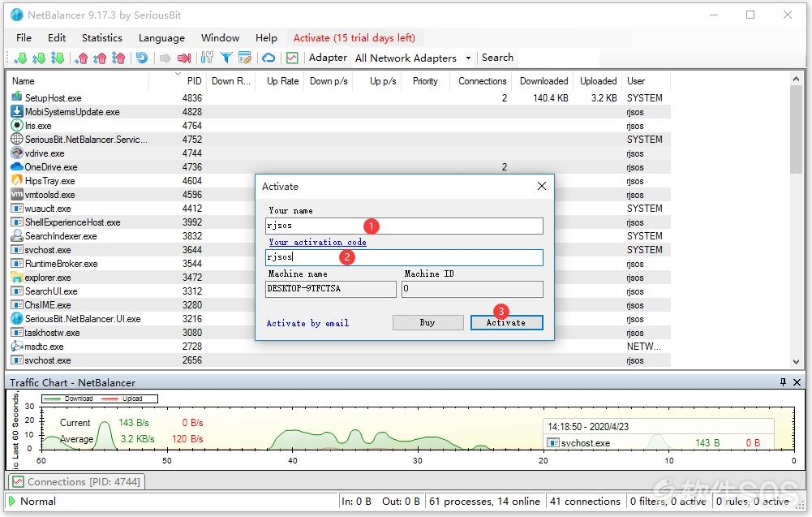Click the MobiSystemsUpdate.exe download icon
The image size is (812, 517).
16,111
